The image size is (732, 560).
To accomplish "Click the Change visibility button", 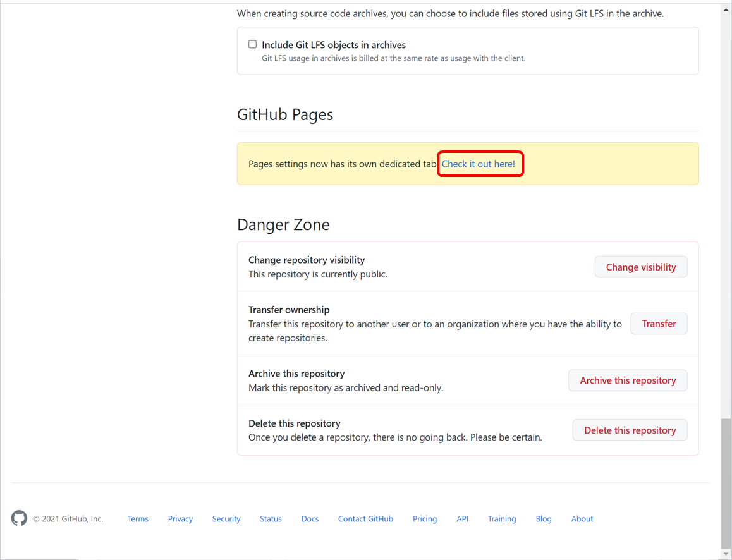I will (641, 267).
